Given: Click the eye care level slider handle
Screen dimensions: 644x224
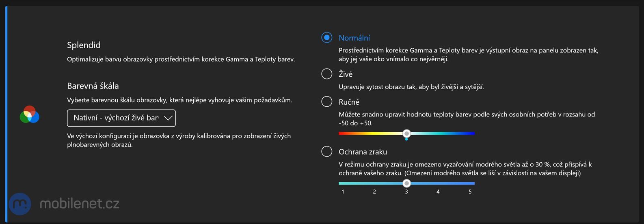Looking at the screenshot, I should 406,183.
